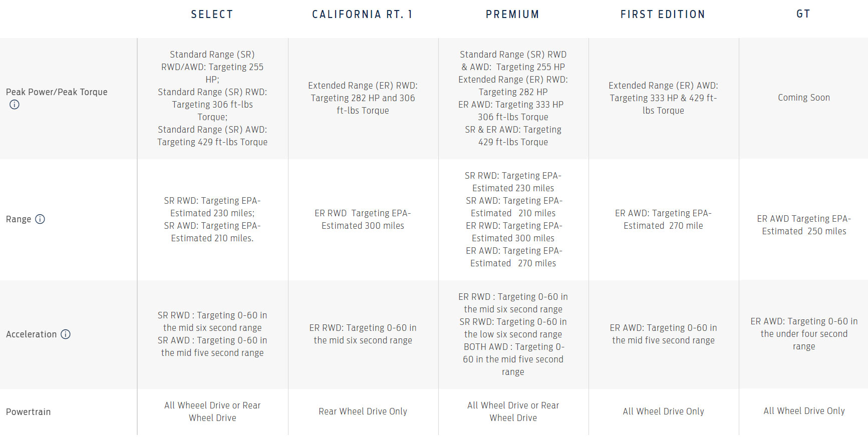Open the Range info tooltip icon
The width and height of the screenshot is (868, 437).
click(40, 219)
